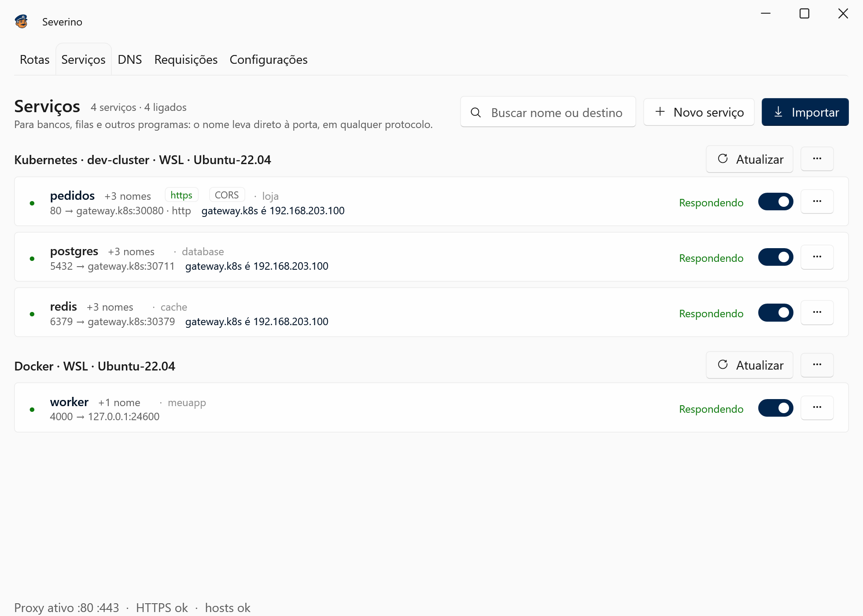This screenshot has height=616, width=863.
Task: Go to the Requisições tab
Action: click(x=186, y=59)
